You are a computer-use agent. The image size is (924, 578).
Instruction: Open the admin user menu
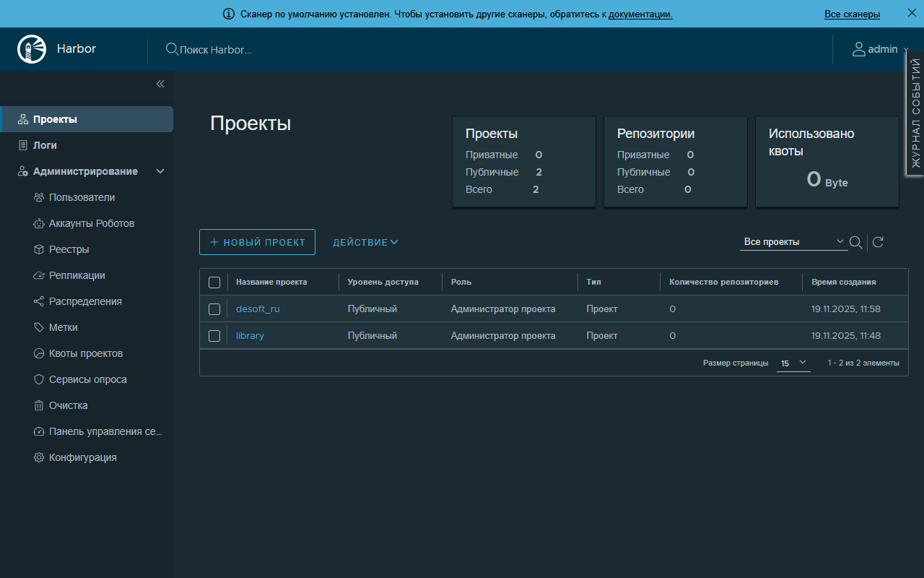[x=880, y=49]
